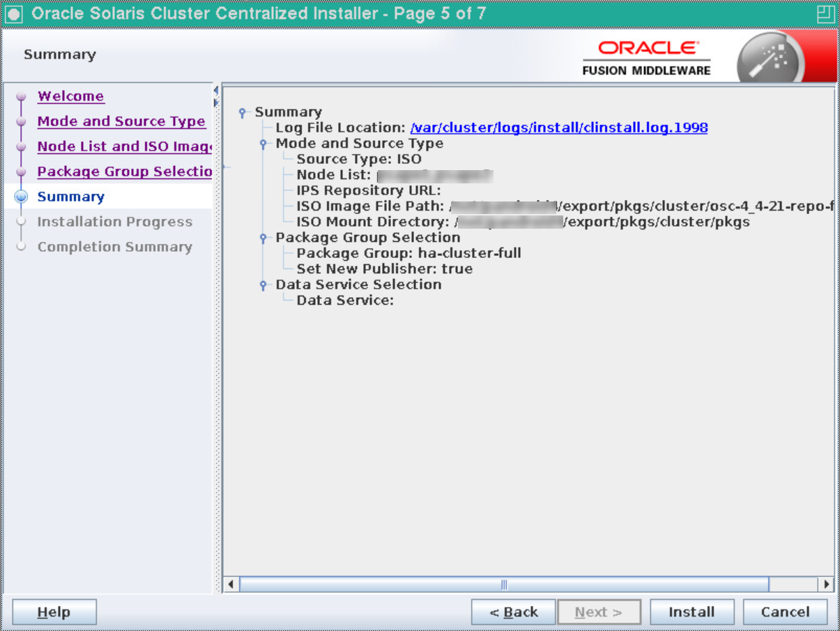Viewport: 840px width, 631px height.
Task: Cancel the installer
Action: [x=785, y=612]
